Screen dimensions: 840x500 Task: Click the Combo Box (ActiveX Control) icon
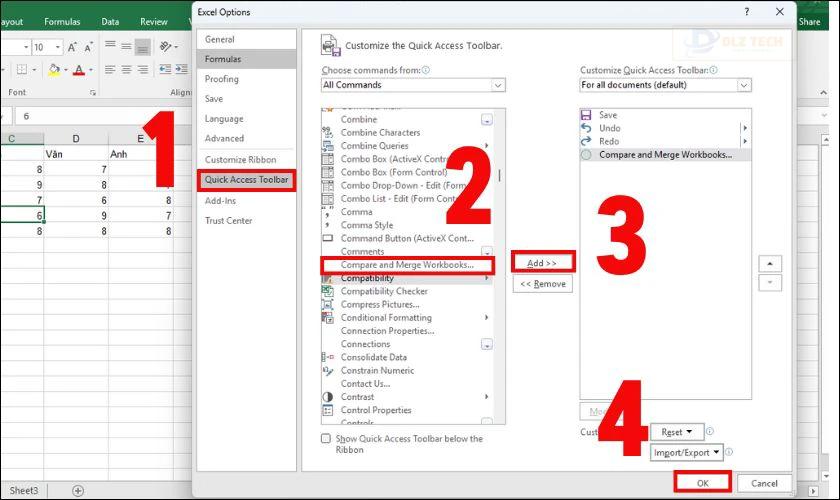(327, 159)
